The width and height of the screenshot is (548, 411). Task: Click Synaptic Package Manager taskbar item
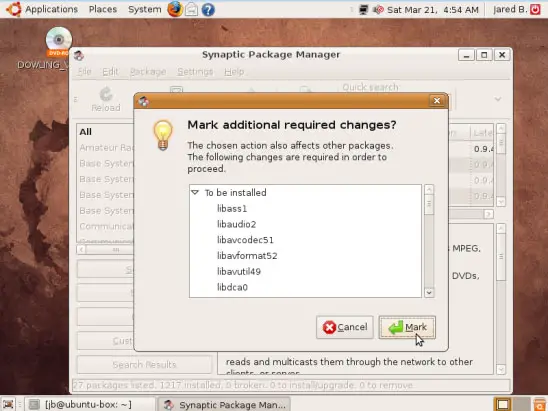224,404
